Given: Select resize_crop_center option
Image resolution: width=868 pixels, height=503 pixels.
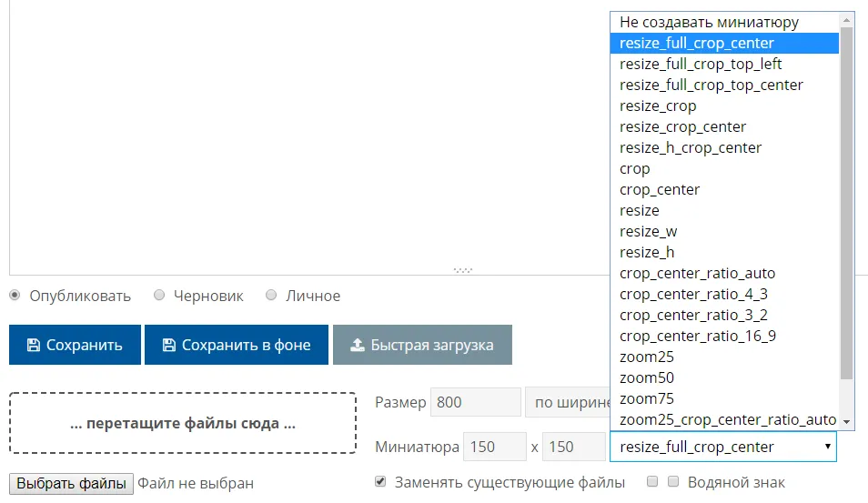Looking at the screenshot, I should [x=724, y=126].
